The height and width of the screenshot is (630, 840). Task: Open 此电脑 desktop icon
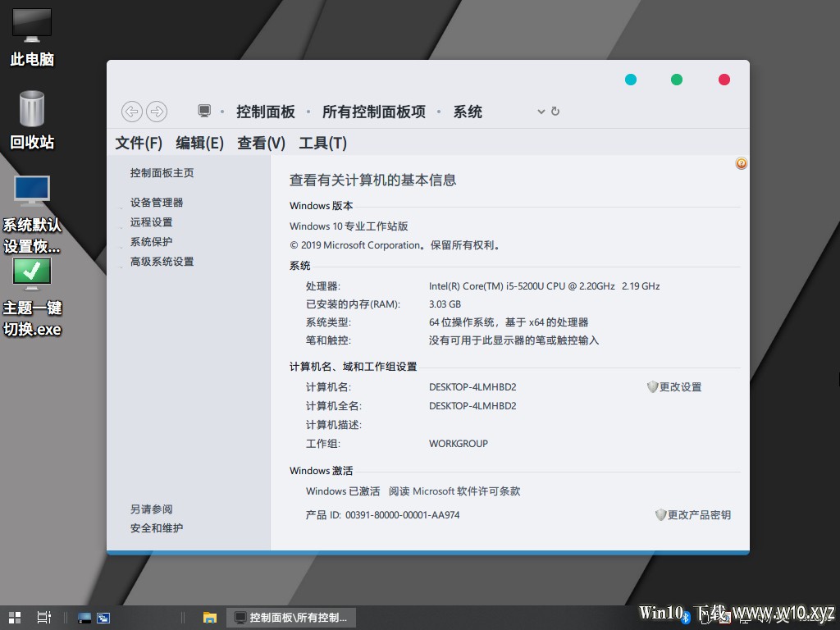pos(32,37)
